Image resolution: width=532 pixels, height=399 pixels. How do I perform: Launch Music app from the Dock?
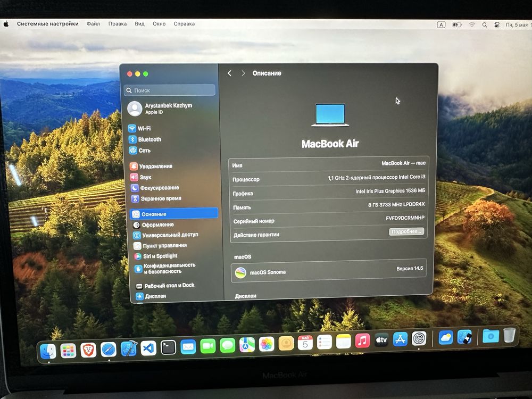coord(362,340)
